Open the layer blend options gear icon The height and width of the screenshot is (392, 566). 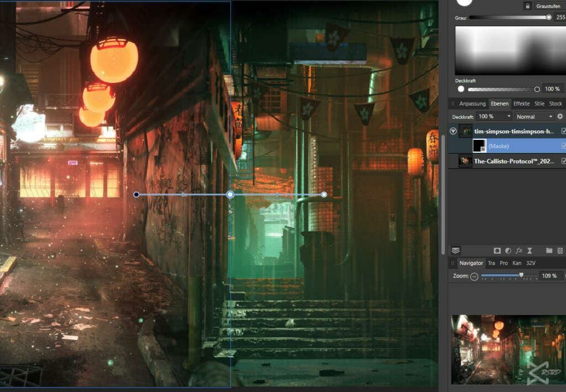pyautogui.click(x=560, y=117)
